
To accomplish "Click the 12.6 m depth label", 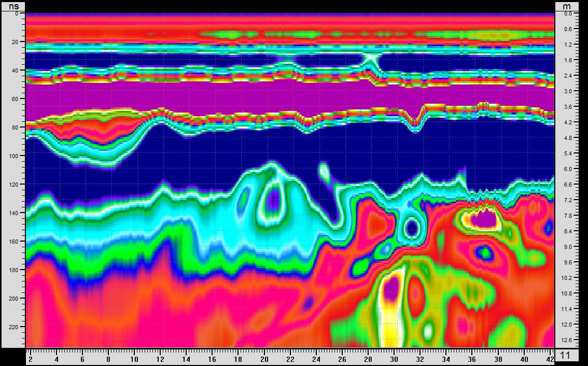I will (x=567, y=340).
